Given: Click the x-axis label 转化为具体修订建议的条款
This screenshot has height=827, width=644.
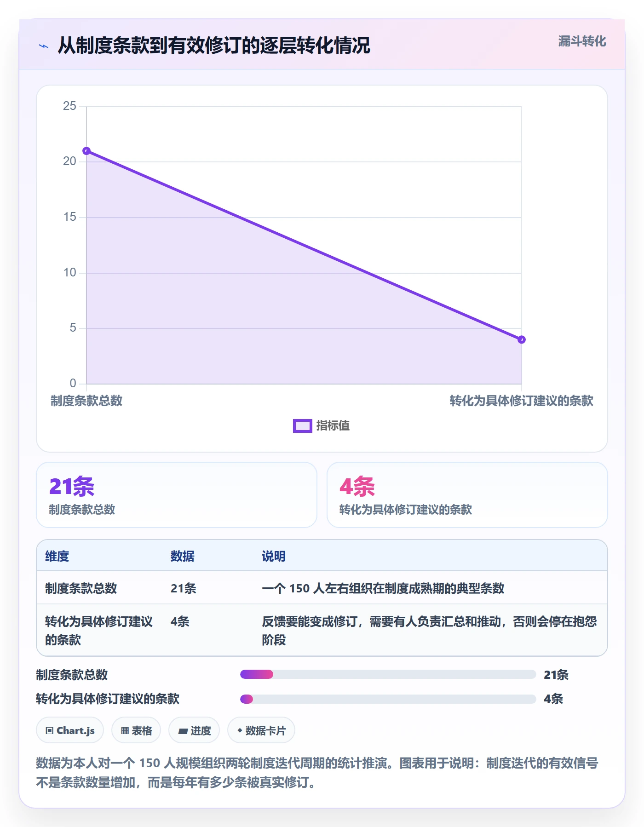Looking at the screenshot, I should (521, 401).
